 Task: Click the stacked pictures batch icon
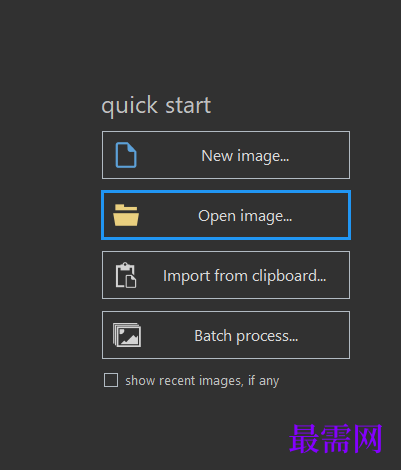click(127, 335)
